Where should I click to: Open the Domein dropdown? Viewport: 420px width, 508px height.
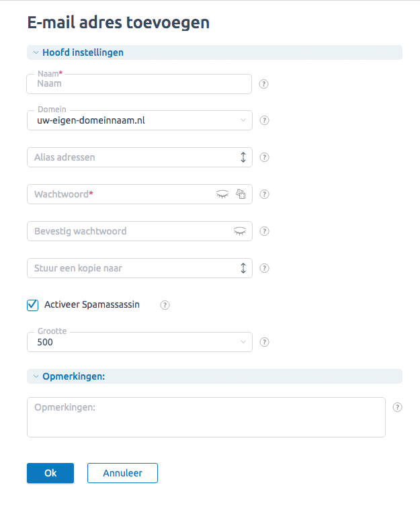140,120
